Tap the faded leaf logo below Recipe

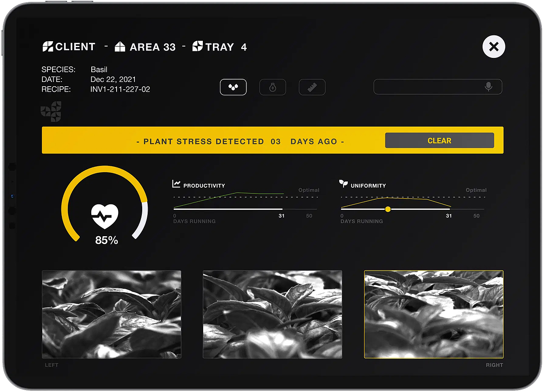[x=51, y=112]
